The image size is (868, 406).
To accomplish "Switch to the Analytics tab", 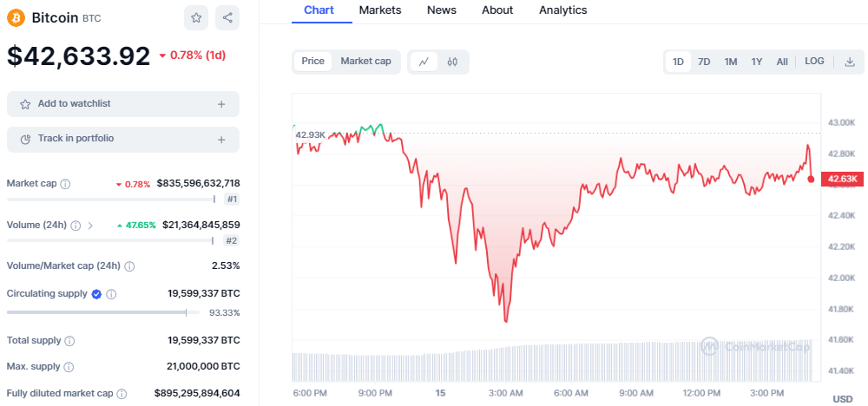I will pyautogui.click(x=562, y=10).
